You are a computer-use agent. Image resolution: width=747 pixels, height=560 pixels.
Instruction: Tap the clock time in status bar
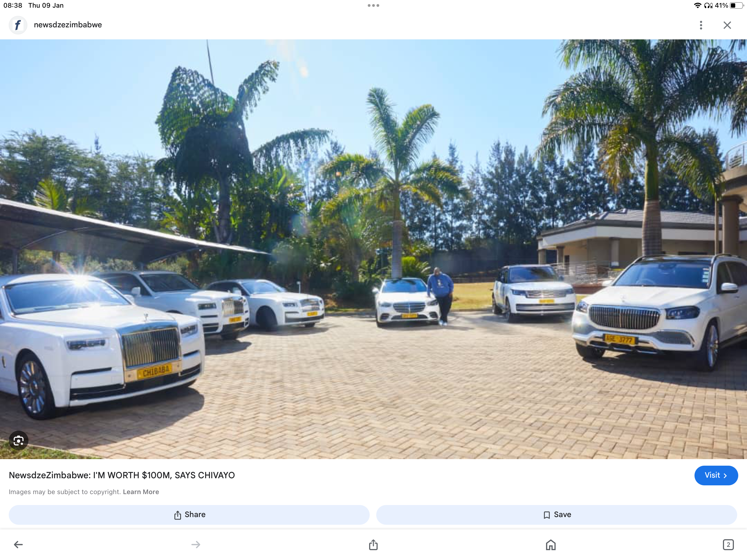pyautogui.click(x=13, y=5)
